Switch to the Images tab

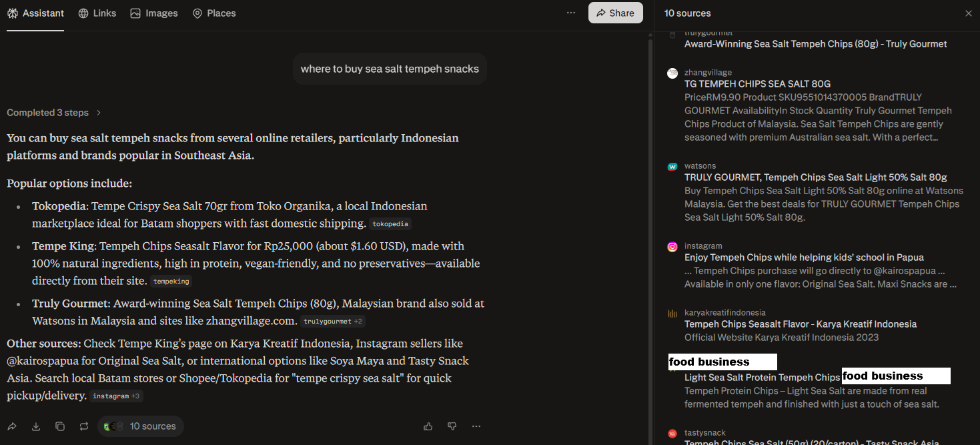pyautogui.click(x=154, y=13)
